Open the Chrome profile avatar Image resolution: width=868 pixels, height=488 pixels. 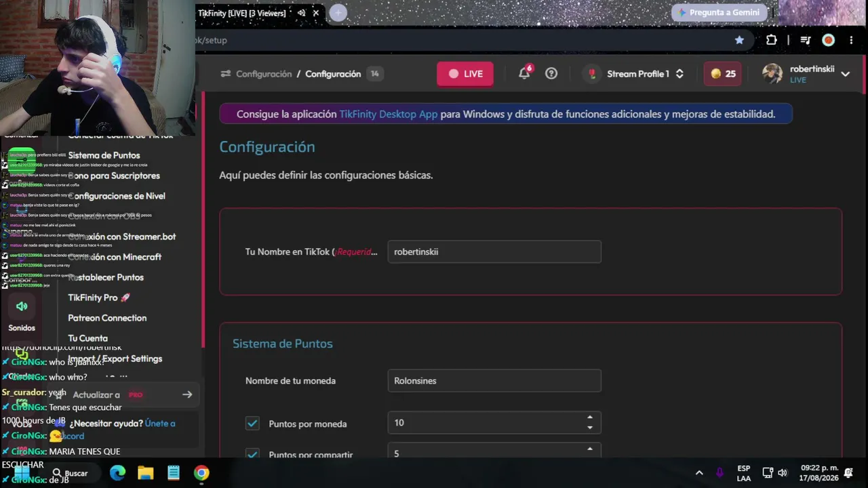(828, 40)
